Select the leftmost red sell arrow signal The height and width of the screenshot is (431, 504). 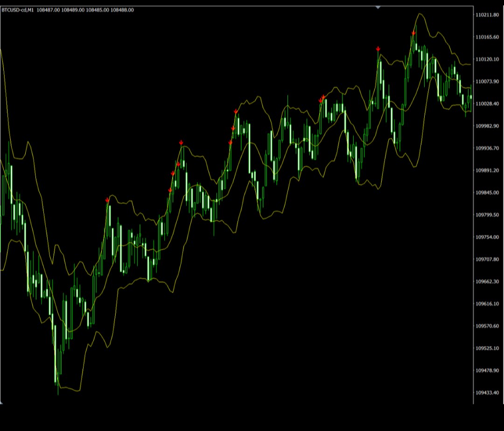pos(107,200)
